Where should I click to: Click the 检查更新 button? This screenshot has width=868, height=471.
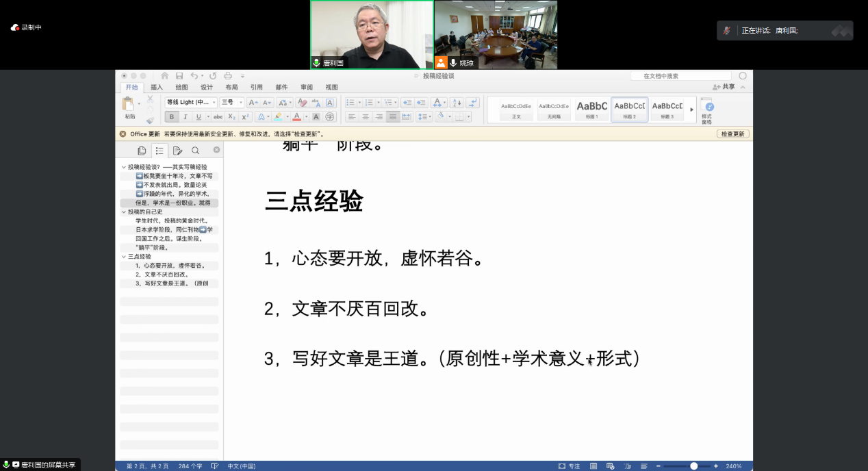[x=732, y=134]
